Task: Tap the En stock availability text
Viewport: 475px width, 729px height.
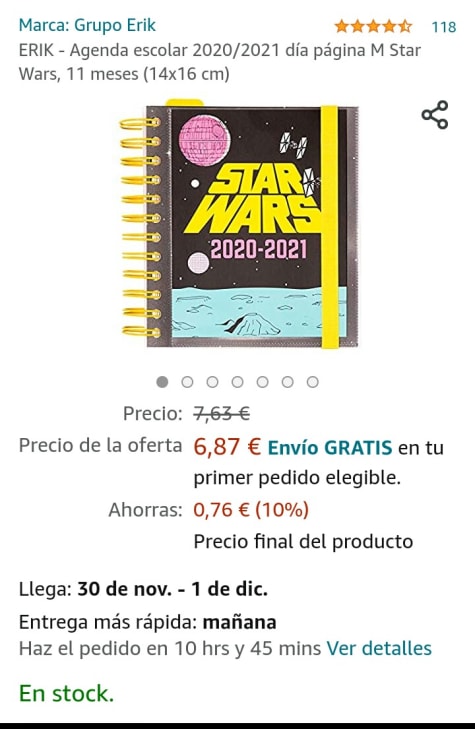Action: point(66,694)
